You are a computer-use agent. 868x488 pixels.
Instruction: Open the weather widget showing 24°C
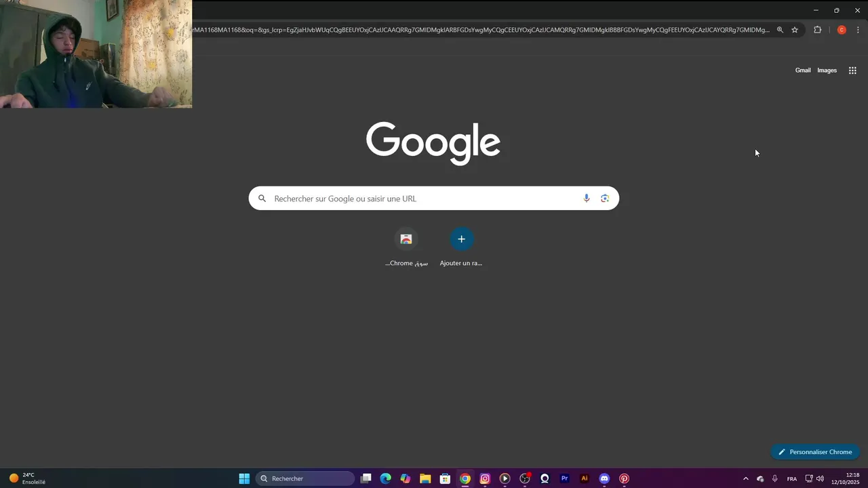(x=27, y=479)
